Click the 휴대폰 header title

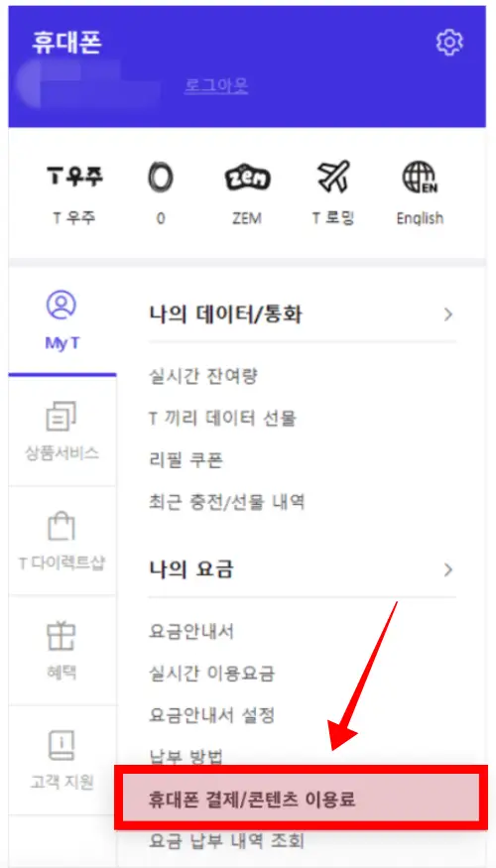tap(67, 44)
